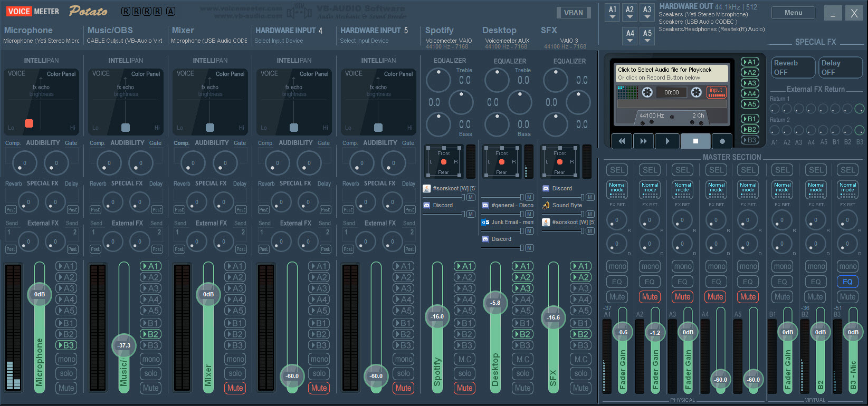
Task: Click Discord app icon in Spotify strip
Action: click(427, 205)
